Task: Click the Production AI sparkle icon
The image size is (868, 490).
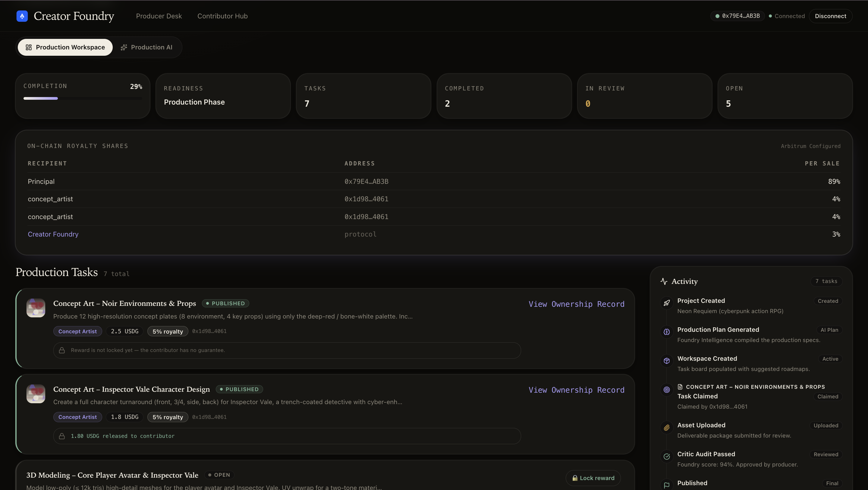Action: click(x=124, y=47)
